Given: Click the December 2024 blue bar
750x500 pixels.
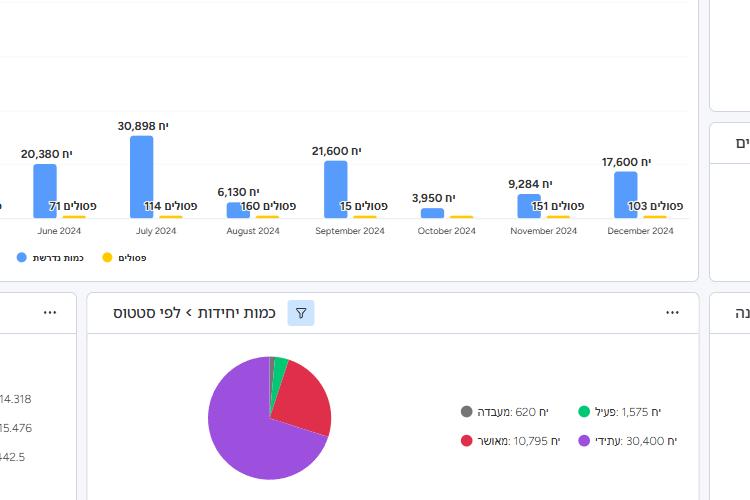Looking at the screenshot, I should point(625,194).
